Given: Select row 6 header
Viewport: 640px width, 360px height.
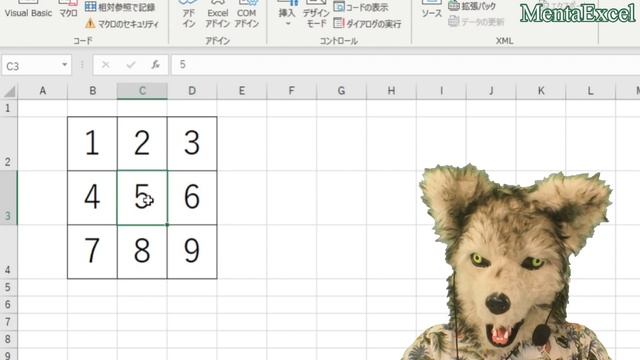Looking at the screenshot, I should [9, 304].
